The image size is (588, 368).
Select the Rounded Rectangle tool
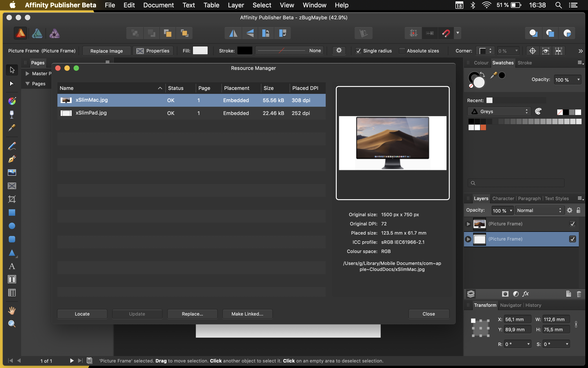(12, 239)
